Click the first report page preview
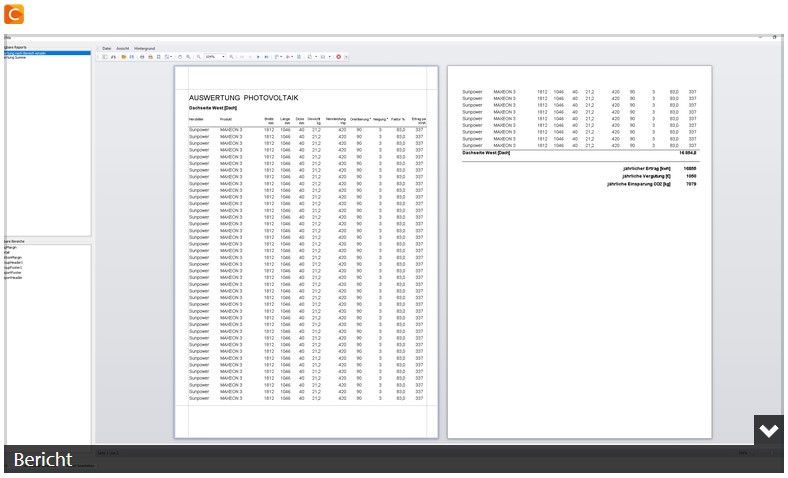The image size is (788, 478). tap(306, 251)
